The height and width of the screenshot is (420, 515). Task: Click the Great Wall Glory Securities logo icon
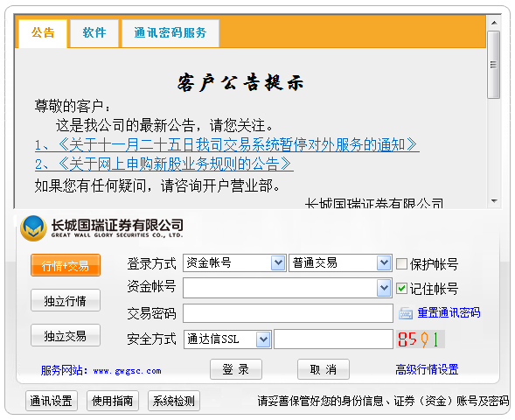tap(33, 228)
